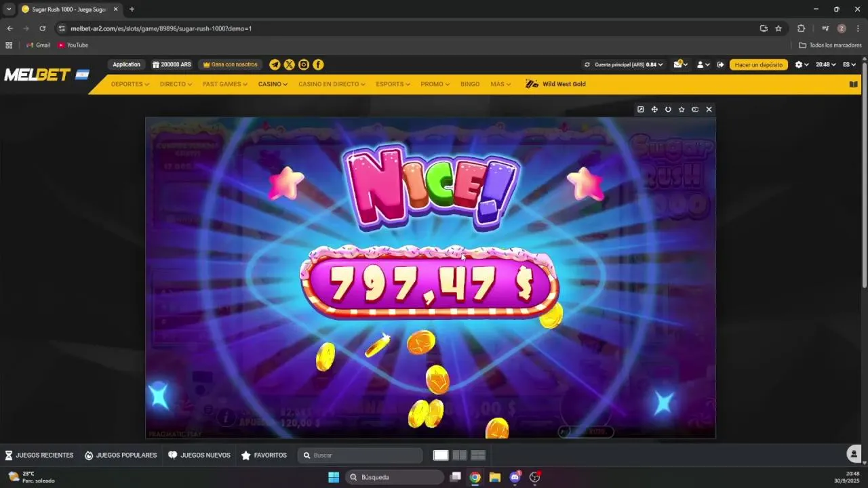Open ESPORTS menu

coord(393,84)
